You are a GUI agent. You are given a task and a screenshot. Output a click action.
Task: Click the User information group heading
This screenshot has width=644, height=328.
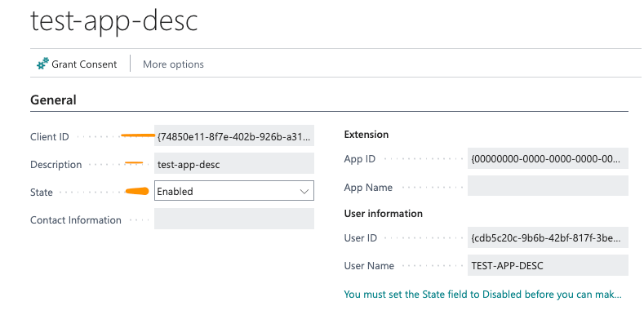[x=383, y=214]
